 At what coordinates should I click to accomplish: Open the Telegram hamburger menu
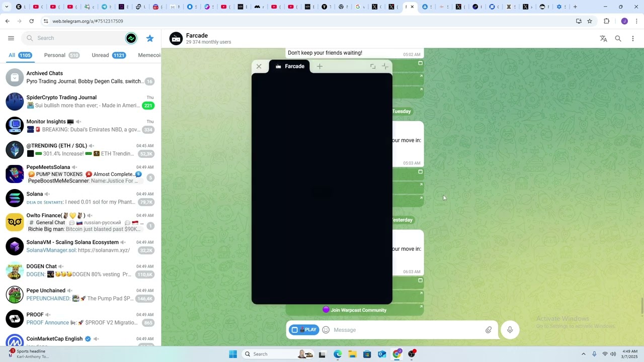[11, 38]
